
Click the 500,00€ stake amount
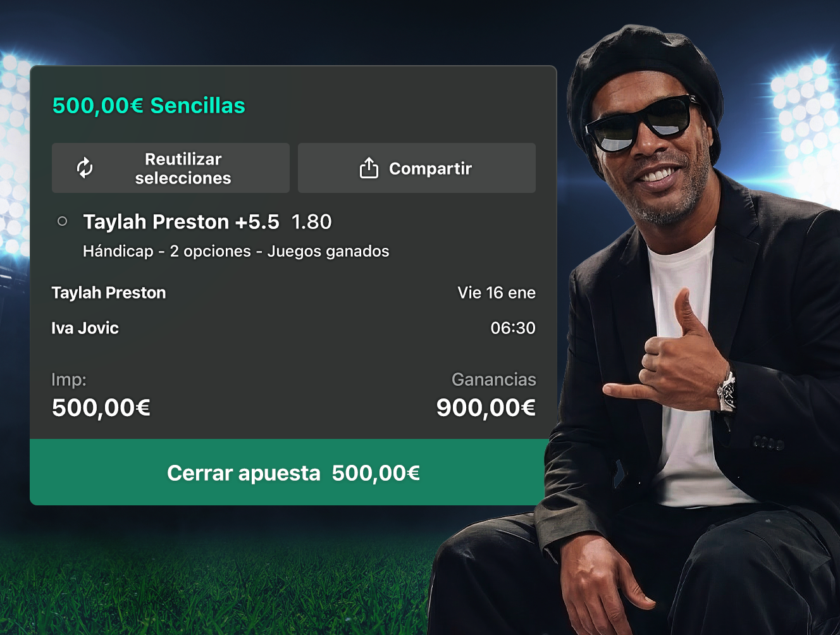[x=101, y=407]
